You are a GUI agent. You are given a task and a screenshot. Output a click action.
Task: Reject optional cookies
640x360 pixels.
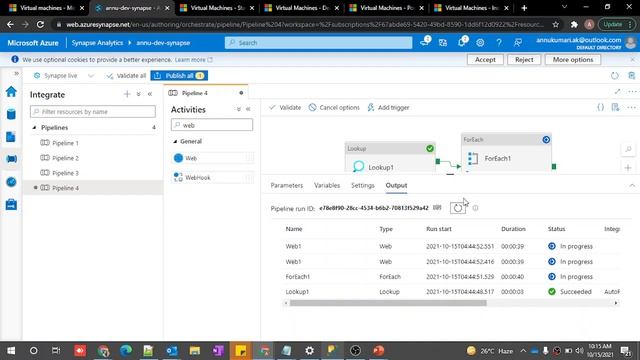pyautogui.click(x=524, y=60)
